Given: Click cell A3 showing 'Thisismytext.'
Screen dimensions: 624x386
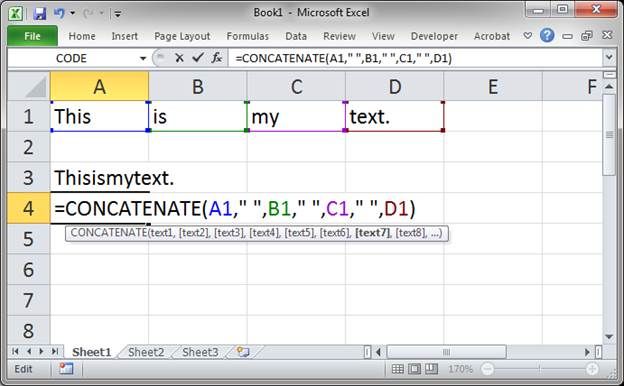Looking at the screenshot, I should pos(99,177).
